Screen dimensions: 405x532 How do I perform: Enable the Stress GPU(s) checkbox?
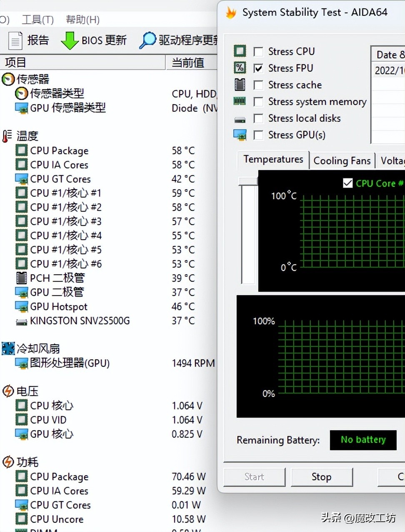(x=258, y=135)
